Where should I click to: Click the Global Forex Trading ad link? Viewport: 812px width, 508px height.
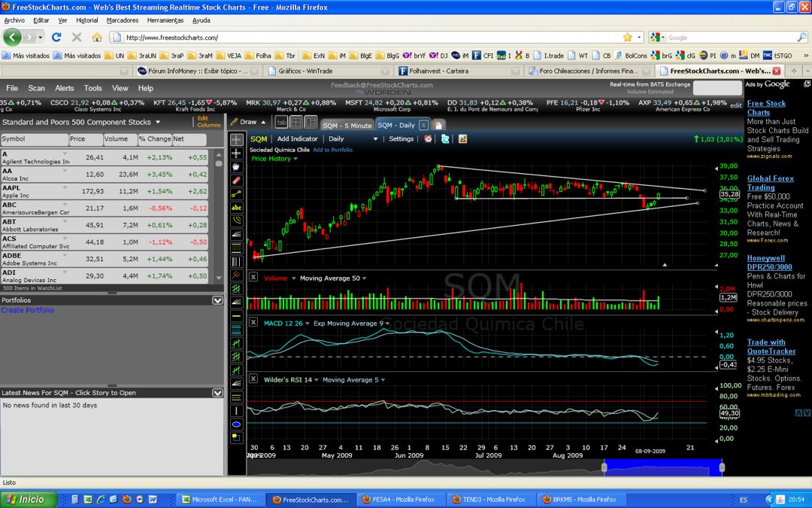tap(770, 183)
